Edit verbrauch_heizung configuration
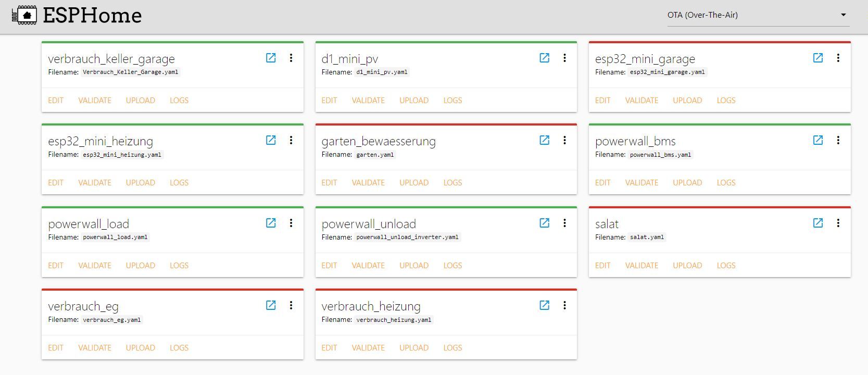 (329, 348)
